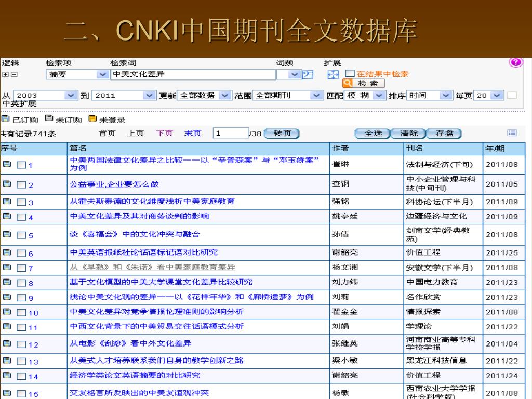Open the 每页 dropdown showing 20
Viewport: 532px width, 399px height.
[x=488, y=96]
